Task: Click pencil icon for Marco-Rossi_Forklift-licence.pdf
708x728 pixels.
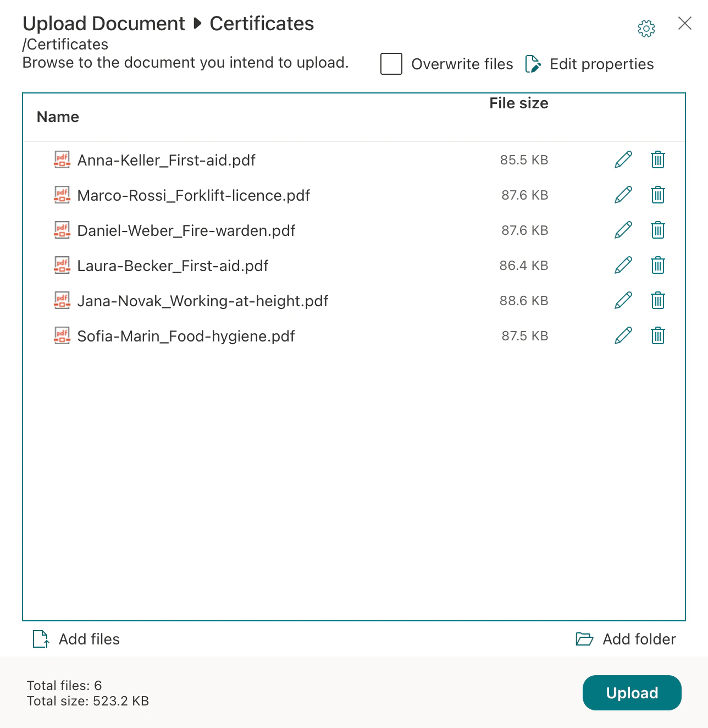Action: pyautogui.click(x=623, y=195)
